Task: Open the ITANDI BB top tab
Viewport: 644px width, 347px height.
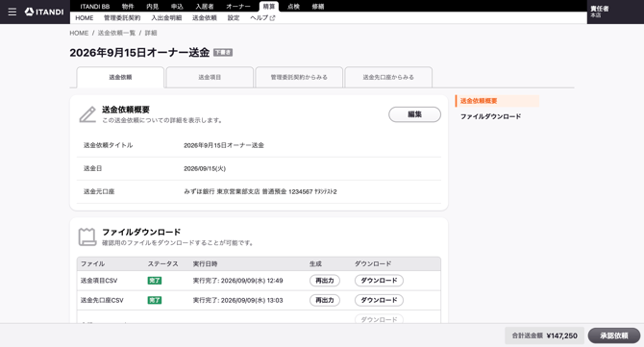Action: pos(95,7)
